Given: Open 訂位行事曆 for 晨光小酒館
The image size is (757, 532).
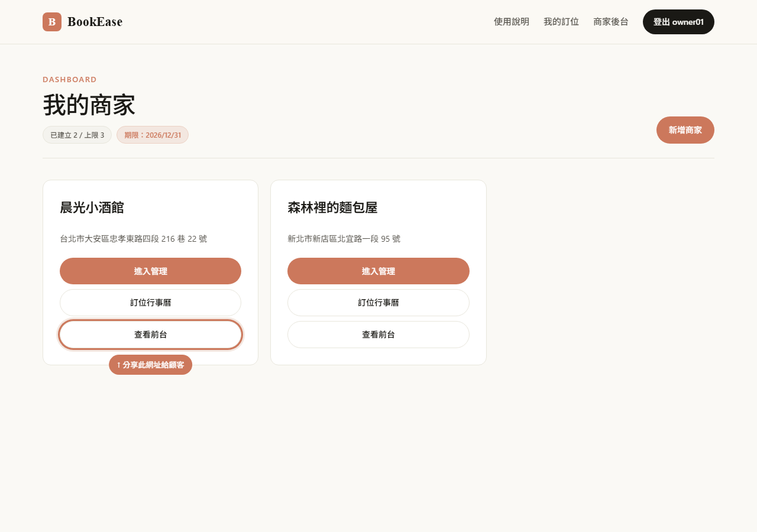Looking at the screenshot, I should pos(150,303).
